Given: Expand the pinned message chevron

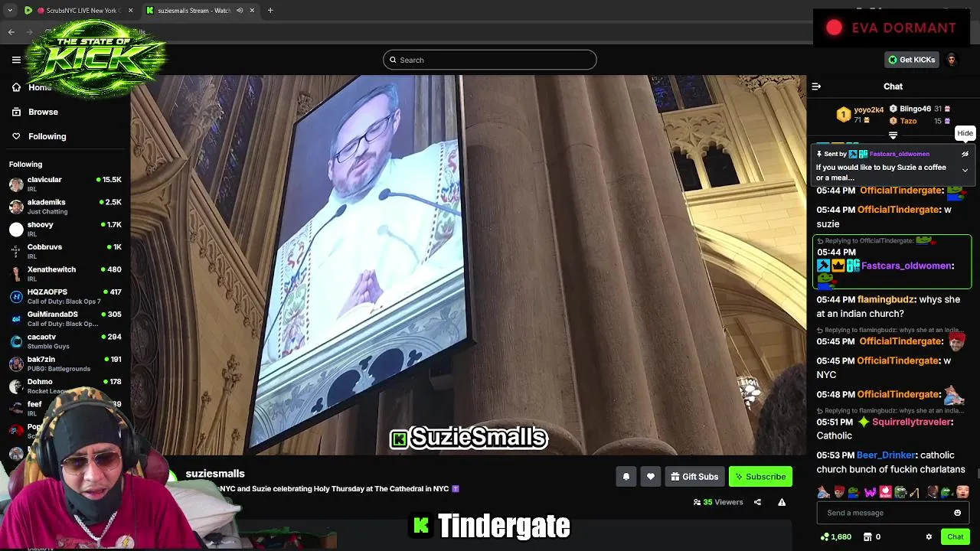Looking at the screenshot, I should [x=965, y=170].
